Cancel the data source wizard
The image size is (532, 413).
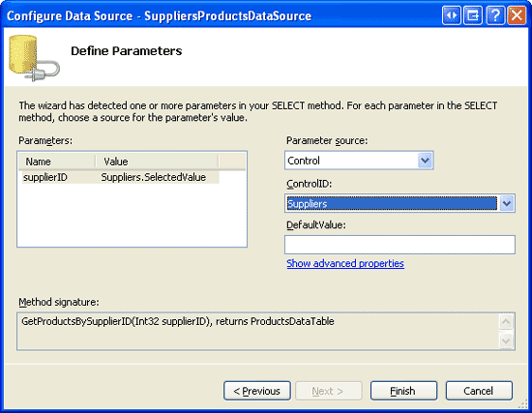[x=479, y=391]
